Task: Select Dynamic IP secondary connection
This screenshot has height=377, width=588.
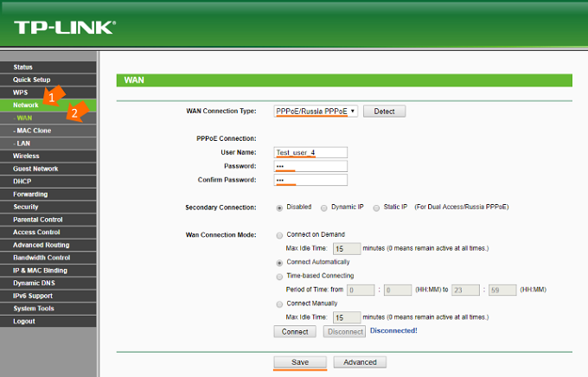Action: (x=323, y=208)
